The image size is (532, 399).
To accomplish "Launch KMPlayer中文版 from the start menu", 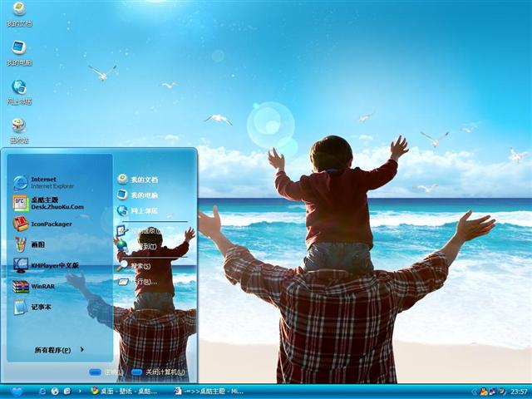I will 47,265.
